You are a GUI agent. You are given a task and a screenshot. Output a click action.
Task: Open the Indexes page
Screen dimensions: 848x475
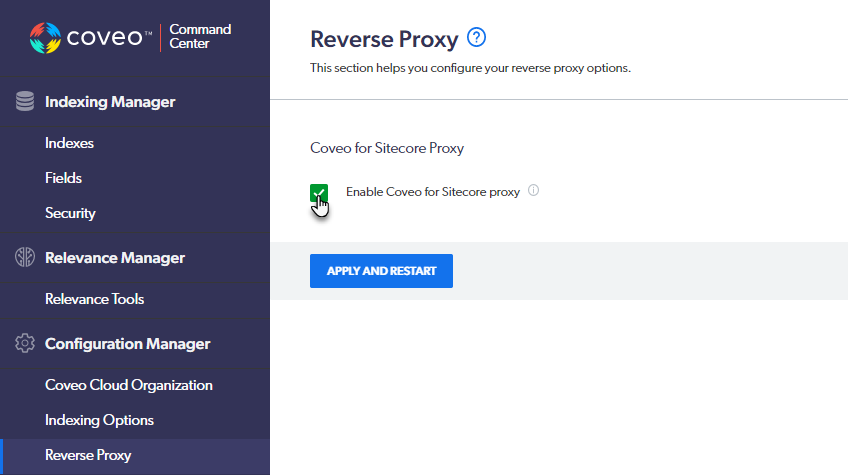point(69,143)
